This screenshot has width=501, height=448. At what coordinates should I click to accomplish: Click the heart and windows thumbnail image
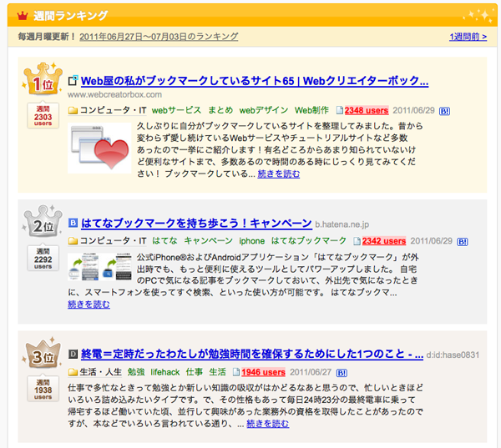[x=99, y=148]
